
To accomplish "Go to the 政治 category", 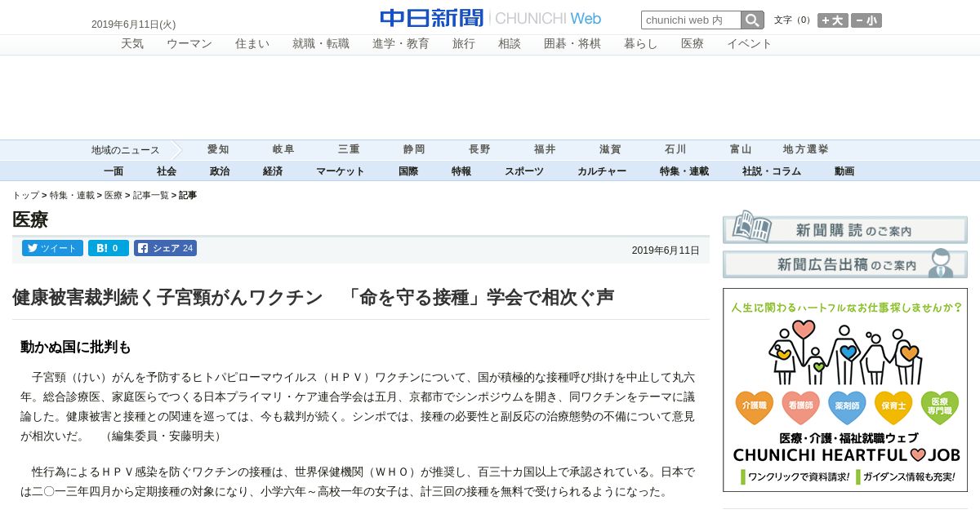I will point(220,171).
